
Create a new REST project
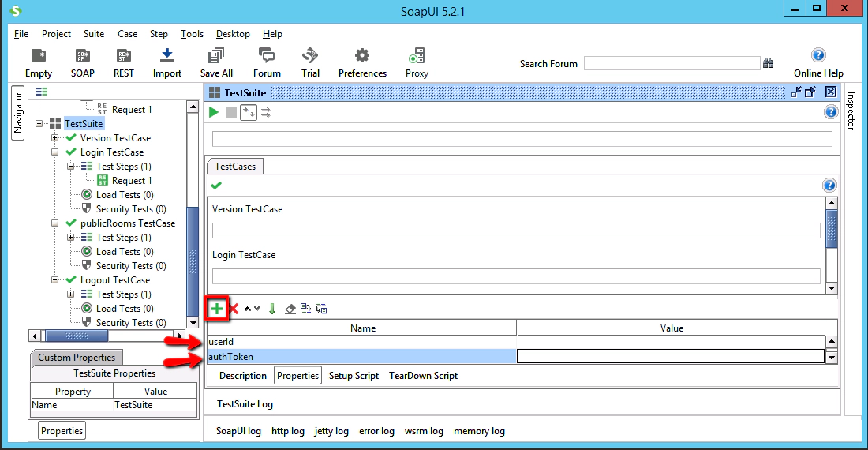click(x=123, y=62)
